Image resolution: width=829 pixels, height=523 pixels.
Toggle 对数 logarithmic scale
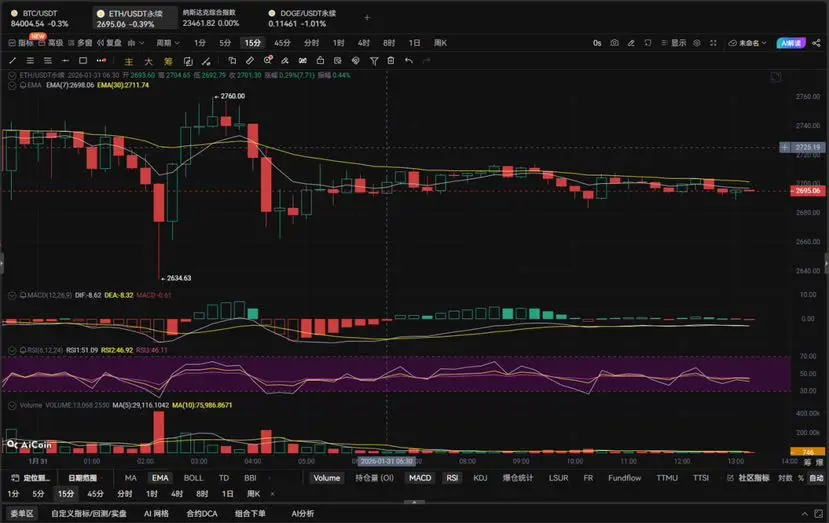click(x=785, y=478)
